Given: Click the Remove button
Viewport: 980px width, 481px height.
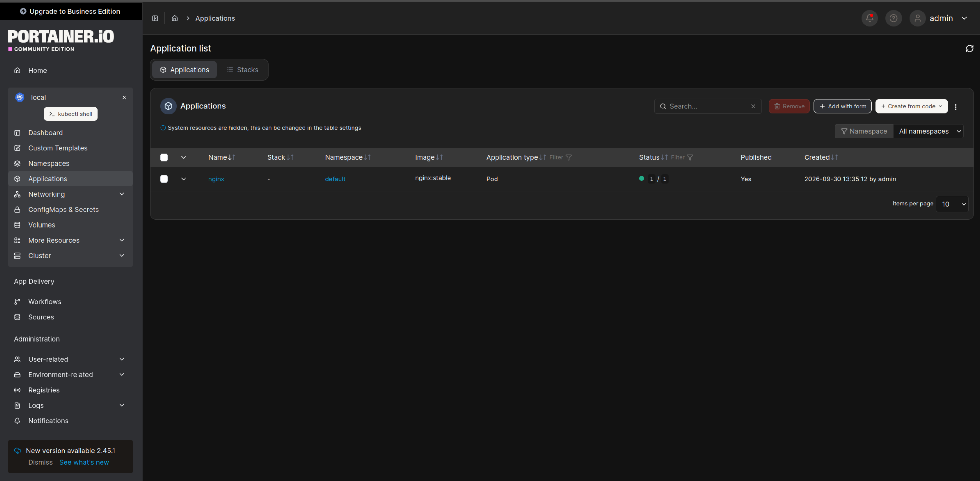Looking at the screenshot, I should 789,106.
